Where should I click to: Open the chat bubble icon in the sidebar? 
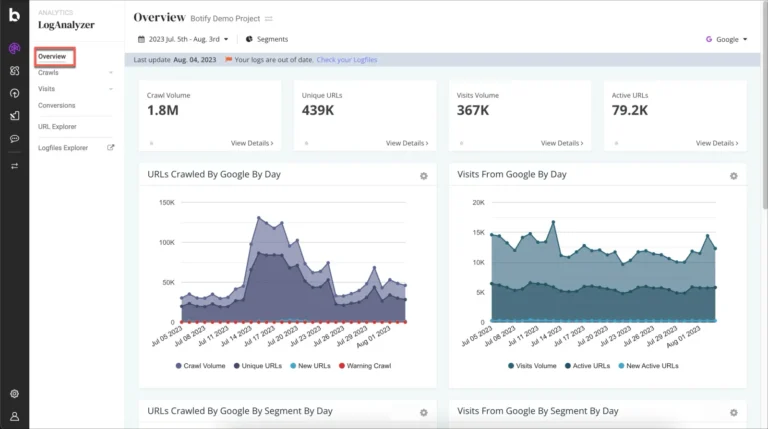click(x=15, y=139)
